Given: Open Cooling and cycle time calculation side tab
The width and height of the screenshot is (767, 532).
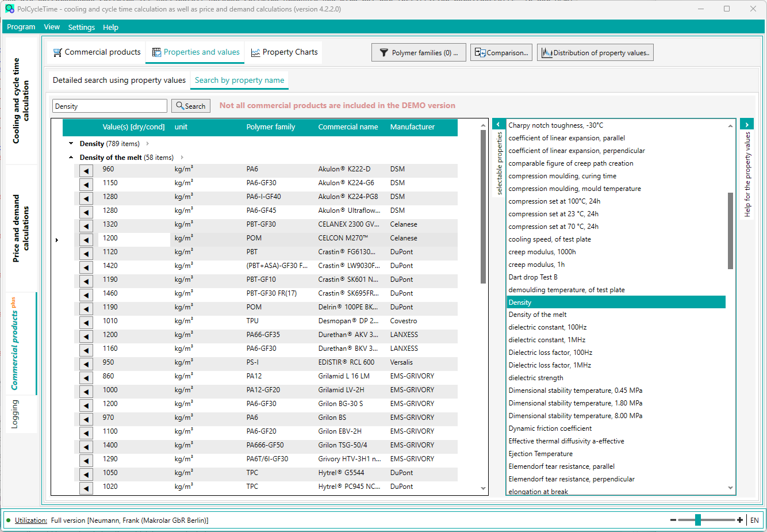Looking at the screenshot, I should coord(21,101).
